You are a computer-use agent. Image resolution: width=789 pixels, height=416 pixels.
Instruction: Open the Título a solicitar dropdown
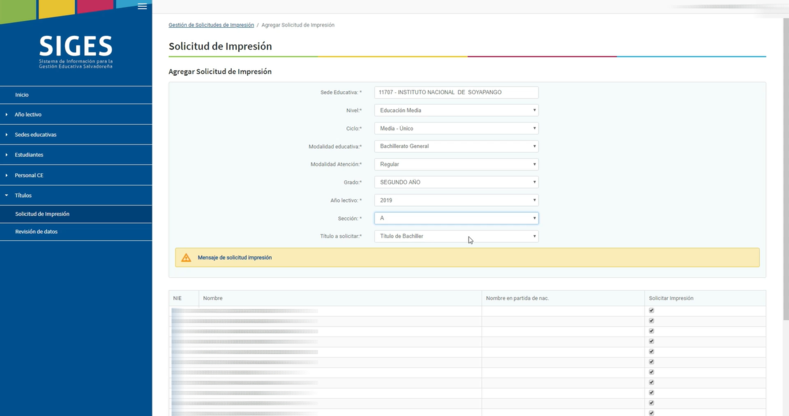tap(456, 236)
